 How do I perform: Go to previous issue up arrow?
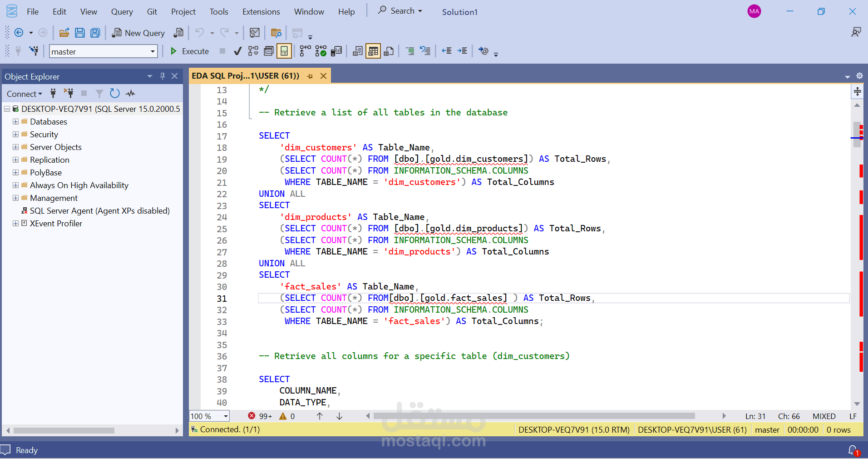click(x=320, y=416)
